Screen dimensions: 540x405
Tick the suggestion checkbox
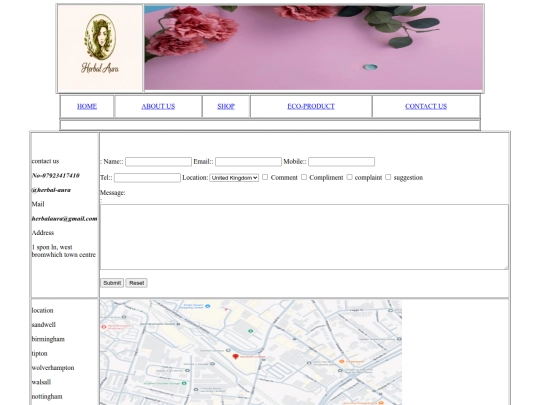click(x=388, y=177)
